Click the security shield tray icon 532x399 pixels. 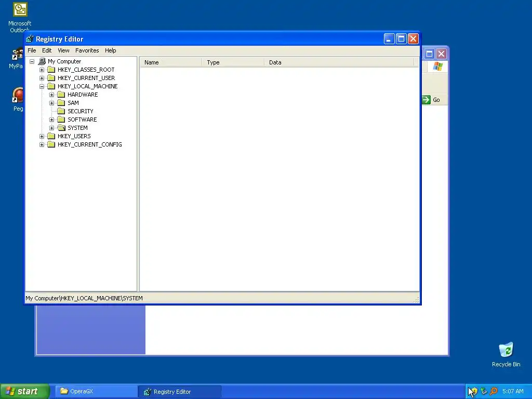[474, 391]
